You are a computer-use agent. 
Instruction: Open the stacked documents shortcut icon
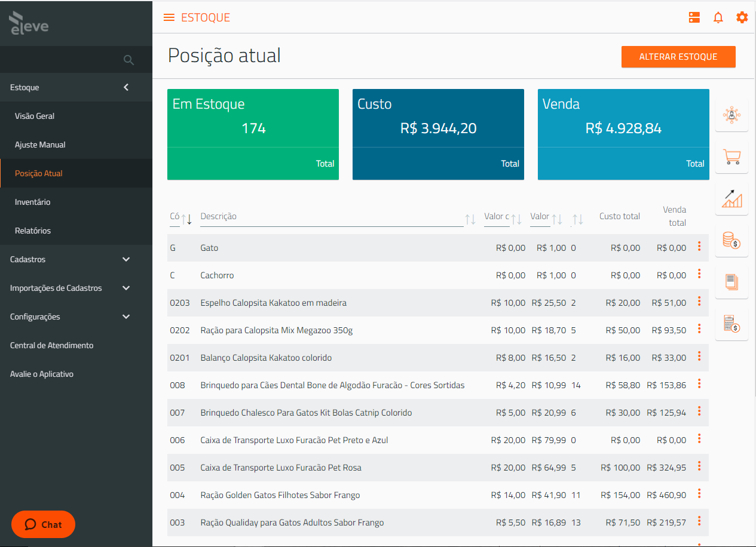(731, 282)
